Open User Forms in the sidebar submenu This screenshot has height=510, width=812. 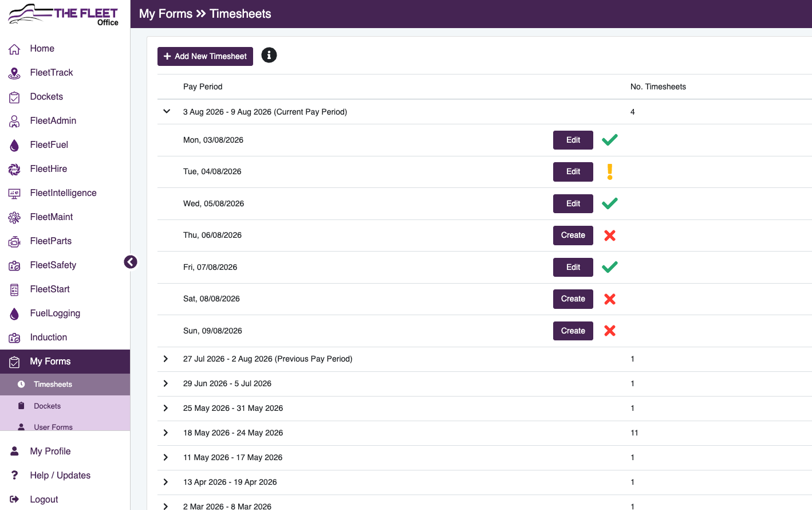(x=53, y=427)
